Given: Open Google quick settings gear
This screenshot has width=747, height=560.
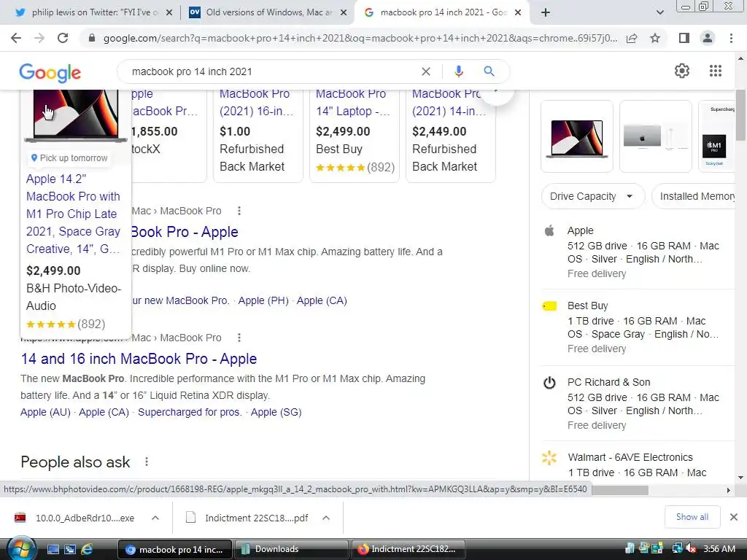Looking at the screenshot, I should (682, 71).
